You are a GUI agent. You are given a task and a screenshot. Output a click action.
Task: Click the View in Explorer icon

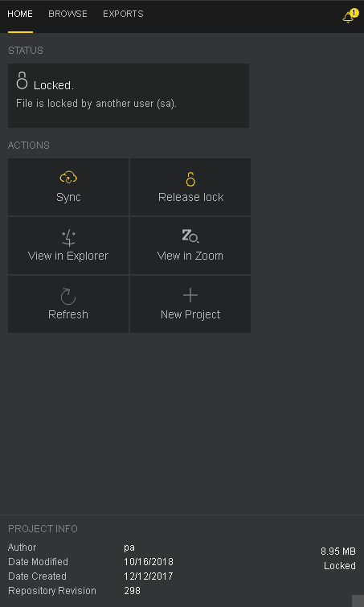click(x=68, y=238)
